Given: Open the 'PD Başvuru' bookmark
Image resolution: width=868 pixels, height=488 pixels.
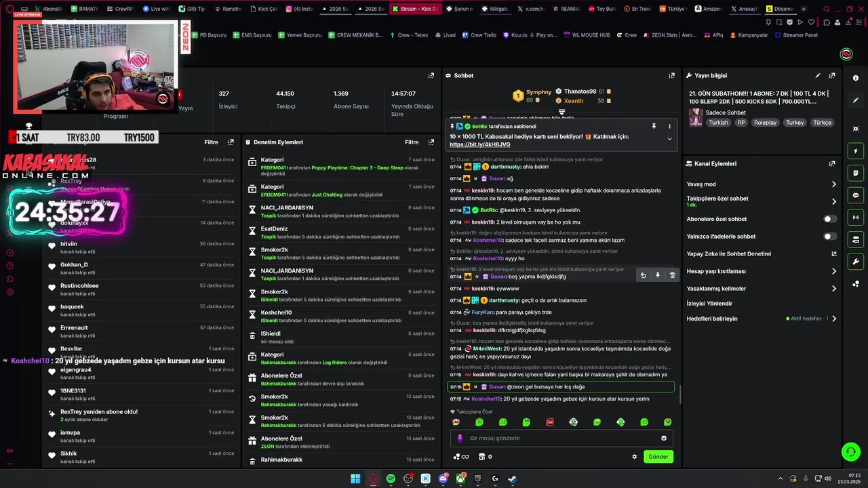Looking at the screenshot, I should click(209, 35).
